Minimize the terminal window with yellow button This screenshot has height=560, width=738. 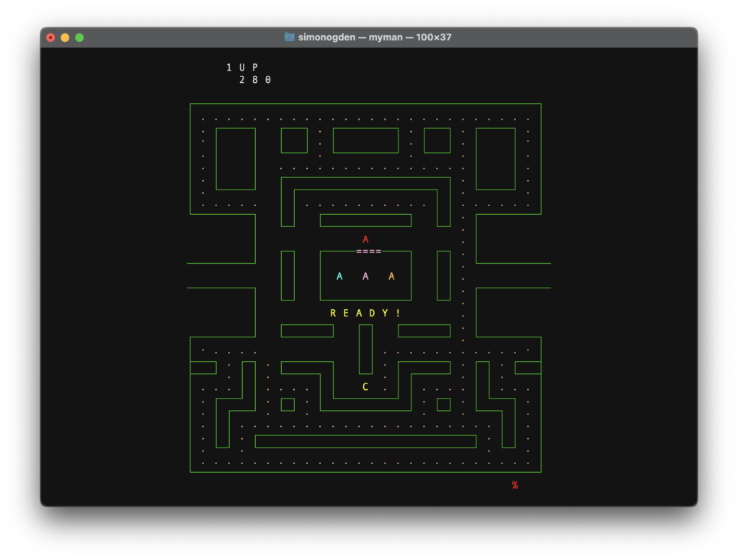(x=65, y=37)
